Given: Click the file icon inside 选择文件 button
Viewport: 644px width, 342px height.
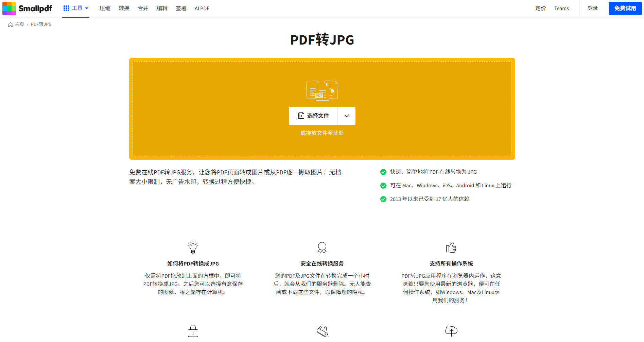Looking at the screenshot, I should [301, 116].
